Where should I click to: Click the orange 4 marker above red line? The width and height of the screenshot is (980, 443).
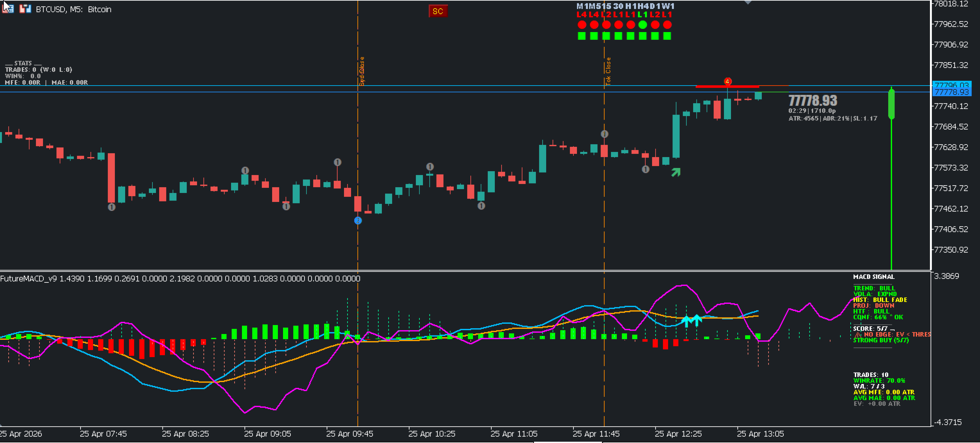[727, 81]
